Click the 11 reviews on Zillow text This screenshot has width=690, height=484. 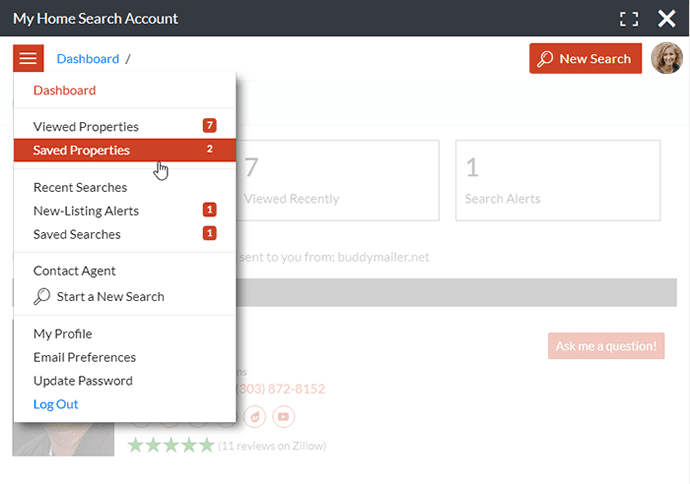272,446
